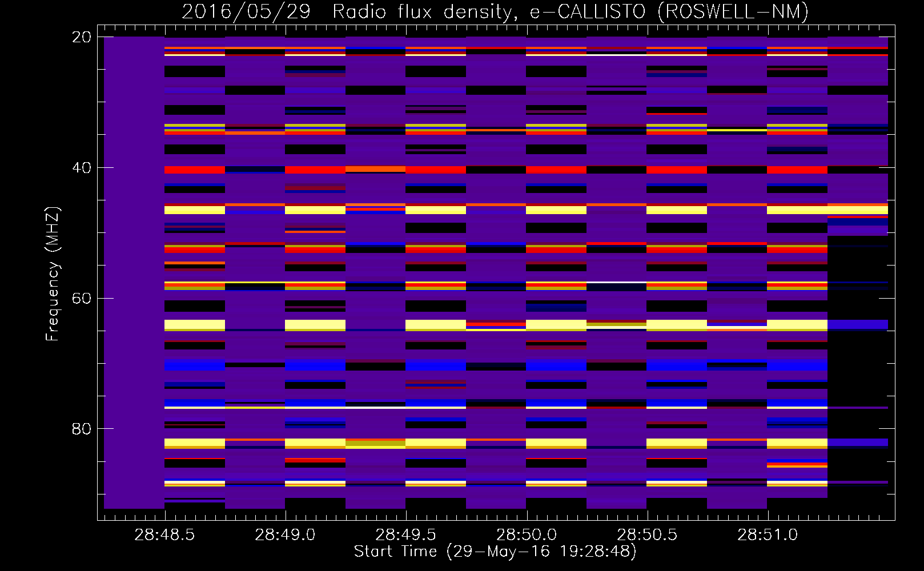
Task: Click the time tick label '28:48.5'
Action: point(164,535)
